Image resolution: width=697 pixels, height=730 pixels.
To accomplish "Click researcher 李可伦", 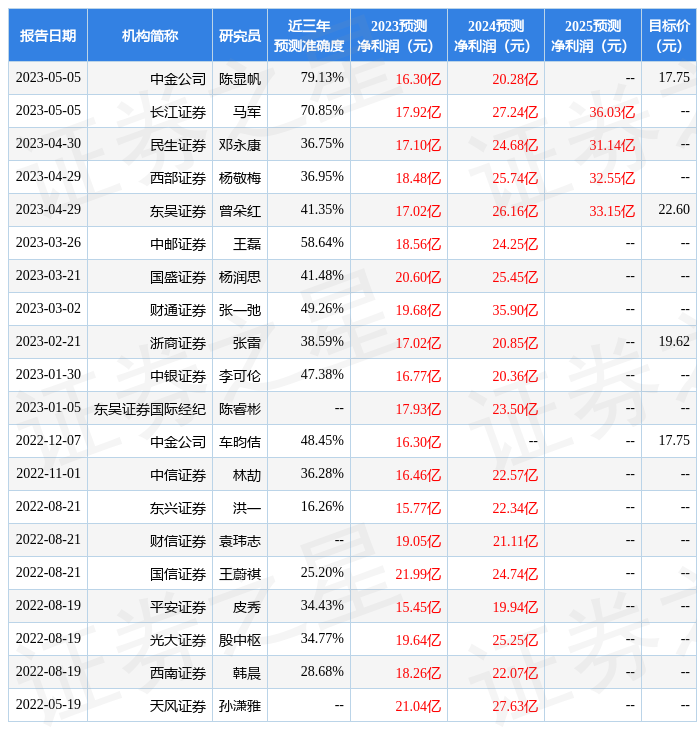I will tap(240, 376).
